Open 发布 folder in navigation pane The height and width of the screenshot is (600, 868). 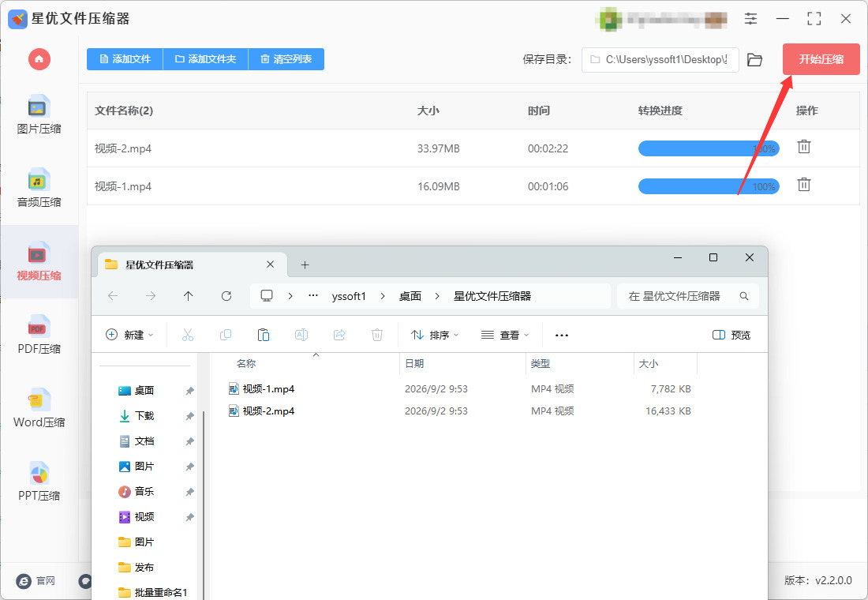click(137, 568)
